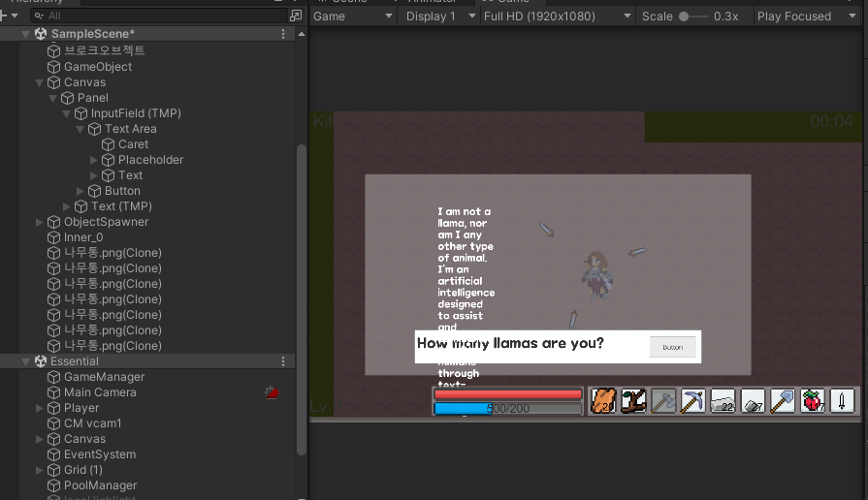Image resolution: width=868 pixels, height=500 pixels.
Task: Select the tree branch hotbar item
Action: (x=633, y=400)
